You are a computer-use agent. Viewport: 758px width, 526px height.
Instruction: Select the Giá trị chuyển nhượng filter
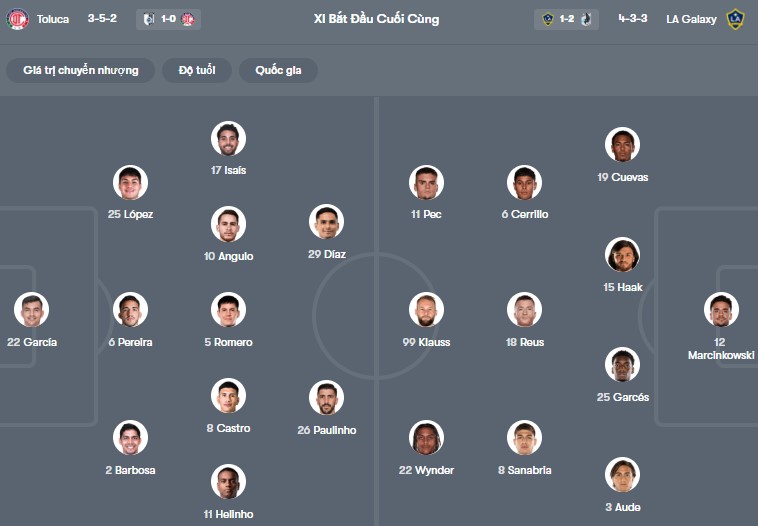click(81, 70)
